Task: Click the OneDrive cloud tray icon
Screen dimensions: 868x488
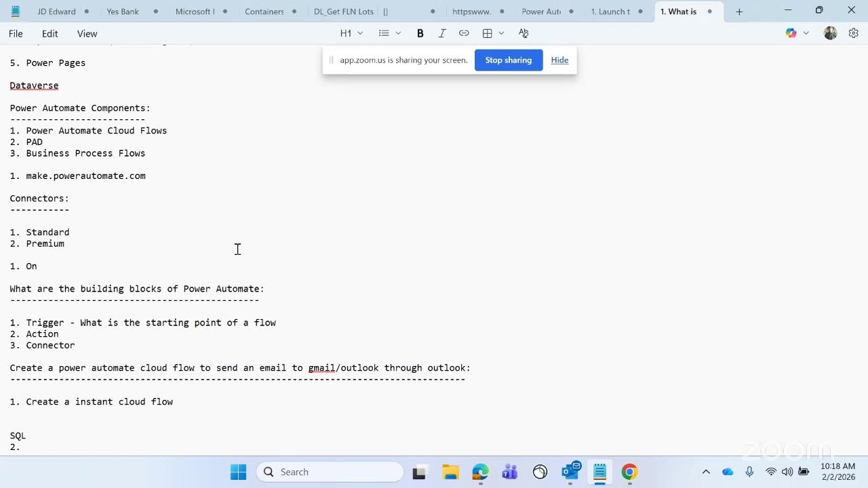Action: click(x=728, y=472)
